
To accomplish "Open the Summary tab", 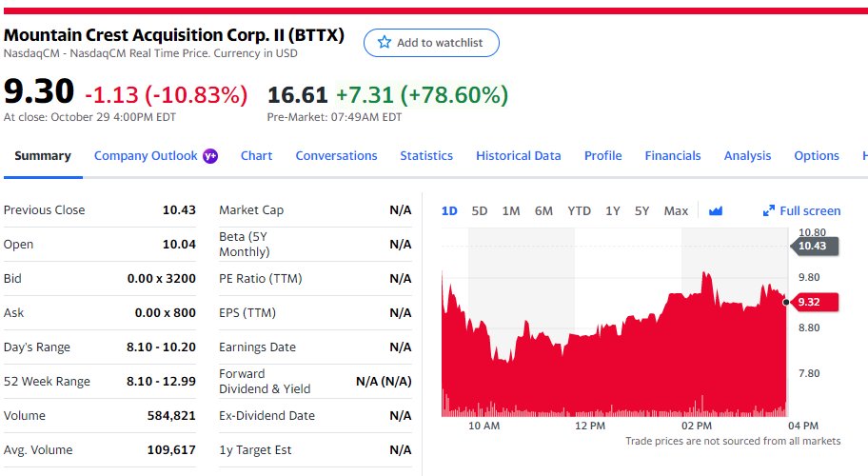I will [x=43, y=156].
